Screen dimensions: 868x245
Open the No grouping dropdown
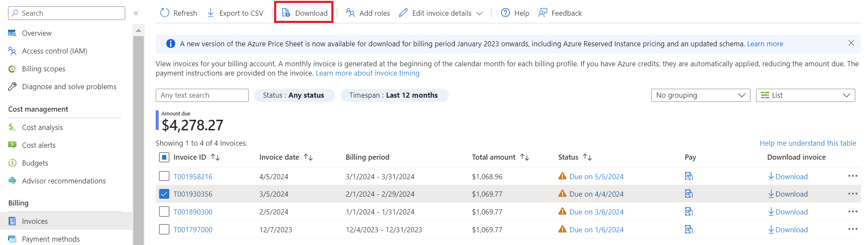click(x=700, y=96)
